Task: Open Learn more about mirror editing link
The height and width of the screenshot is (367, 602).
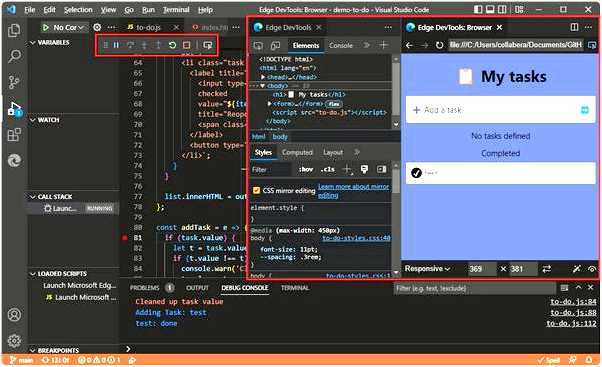Action: tap(353, 191)
